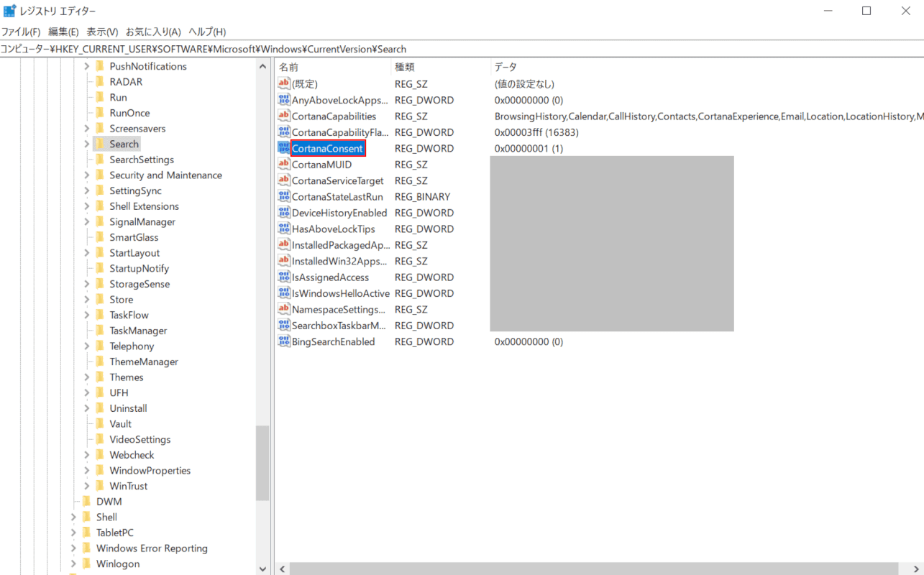The height and width of the screenshot is (575, 924).
Task: Select the WindowProperties key
Action: tap(150, 471)
